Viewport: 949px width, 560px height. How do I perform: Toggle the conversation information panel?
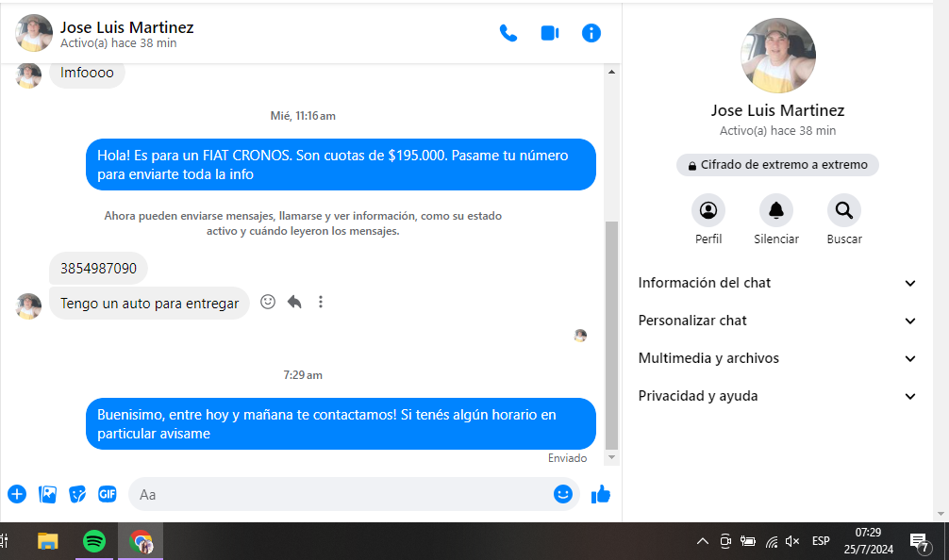pyautogui.click(x=591, y=34)
